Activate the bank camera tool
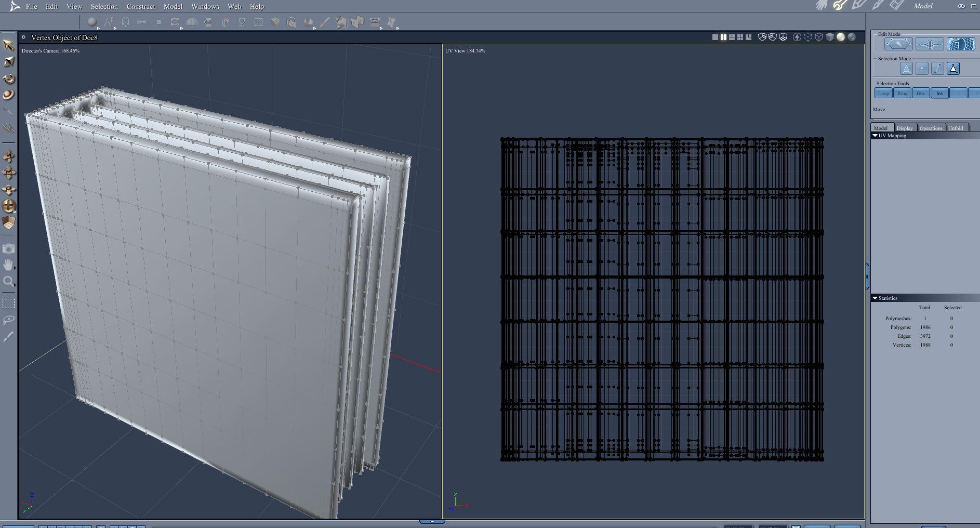The height and width of the screenshot is (528, 980). tap(8, 189)
